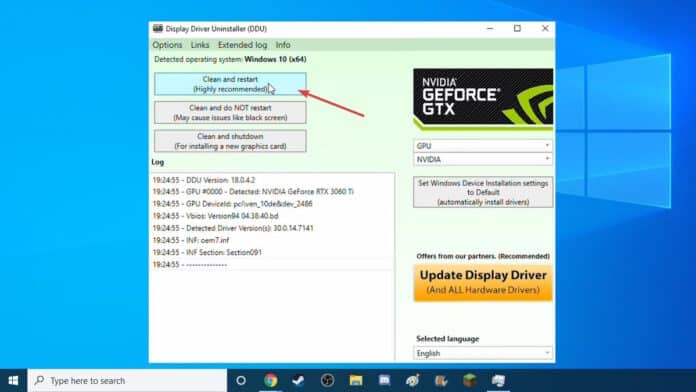The width and height of the screenshot is (696, 392).
Task: Click the taskbar search box
Action: pyautogui.click(x=127, y=380)
